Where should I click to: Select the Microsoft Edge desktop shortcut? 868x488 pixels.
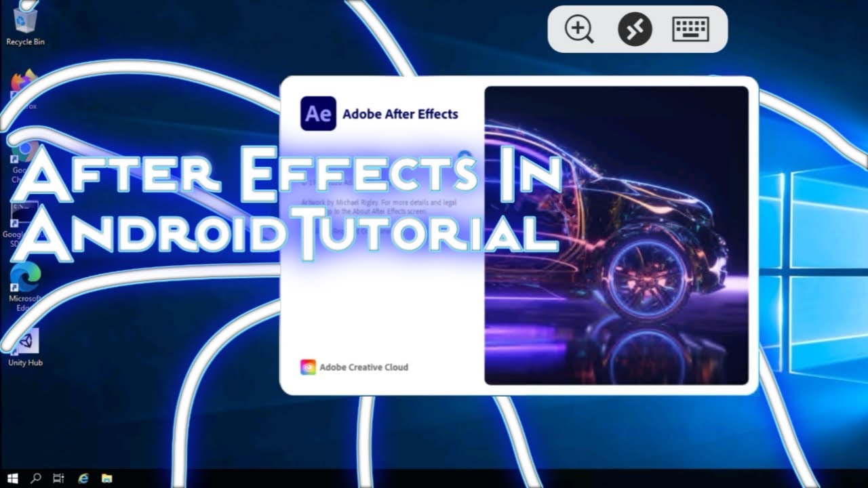click(x=25, y=278)
